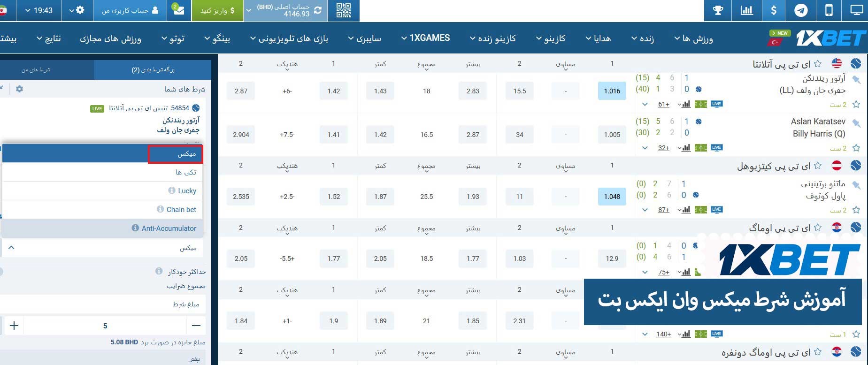This screenshot has height=365, width=868.
Task: Open 1XGAMES menu item
Action: click(x=425, y=38)
